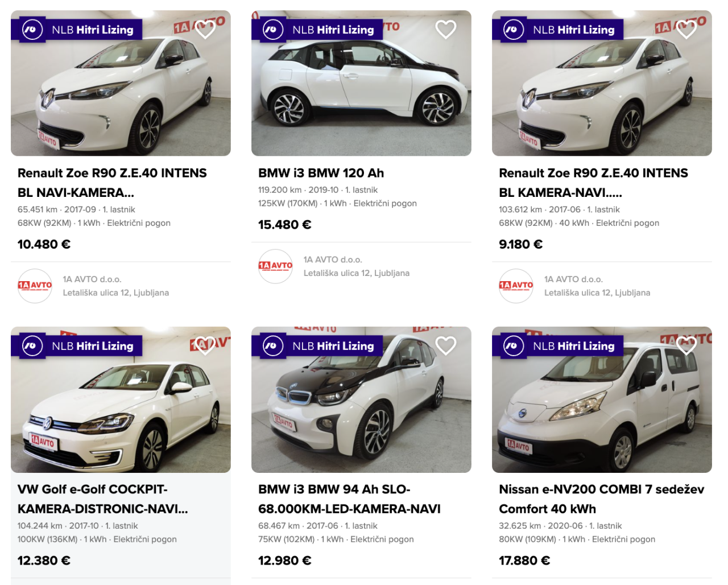Viewport: 728px width, 585px height.
Task: Click the 1A AVTO logo under BMW i3 120 Ah
Action: click(x=275, y=266)
